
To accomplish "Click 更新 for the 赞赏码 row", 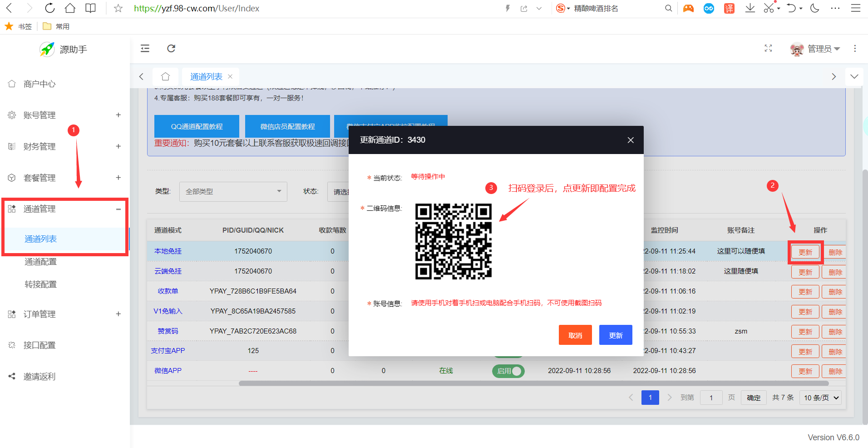I will pos(805,332).
